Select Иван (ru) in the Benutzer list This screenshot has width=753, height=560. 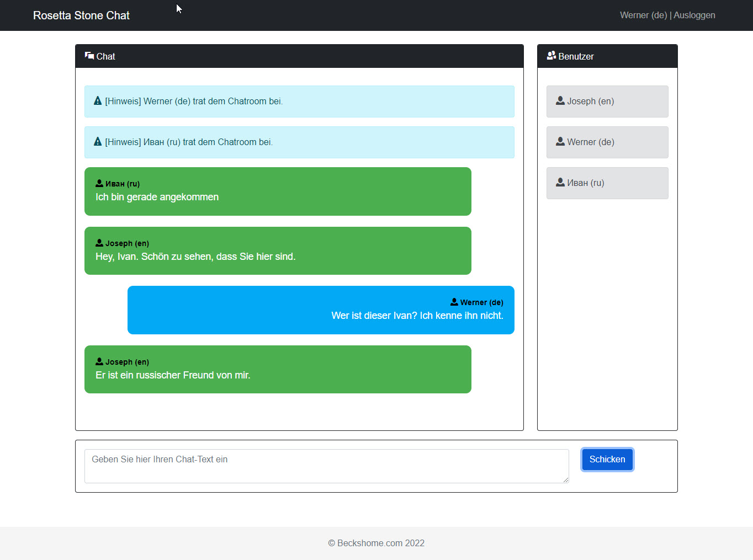pos(607,183)
